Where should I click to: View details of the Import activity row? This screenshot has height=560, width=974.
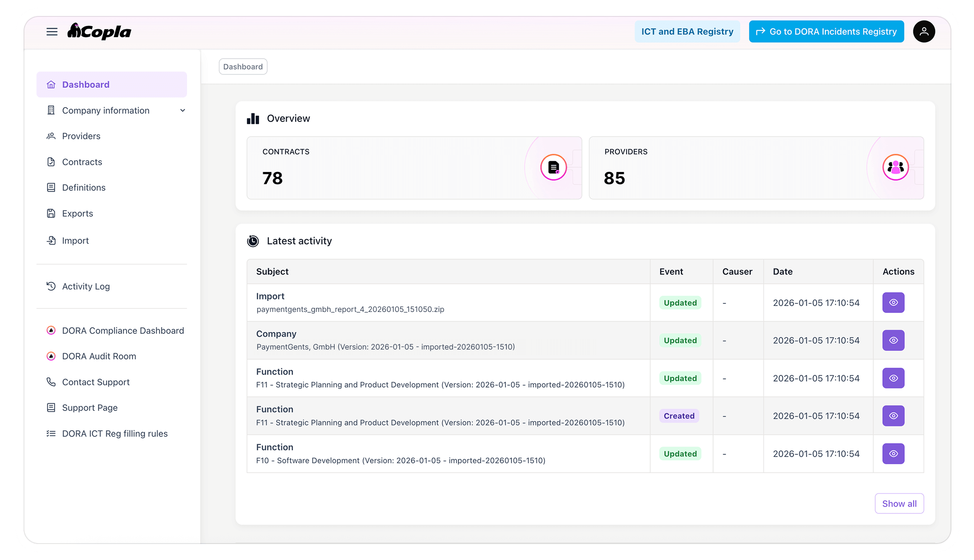click(x=893, y=303)
